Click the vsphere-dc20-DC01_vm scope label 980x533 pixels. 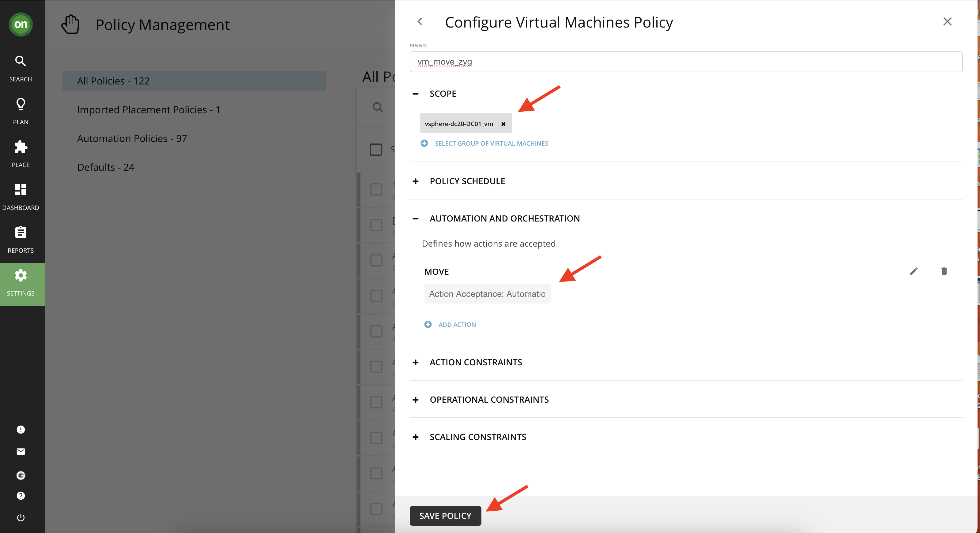coord(459,124)
